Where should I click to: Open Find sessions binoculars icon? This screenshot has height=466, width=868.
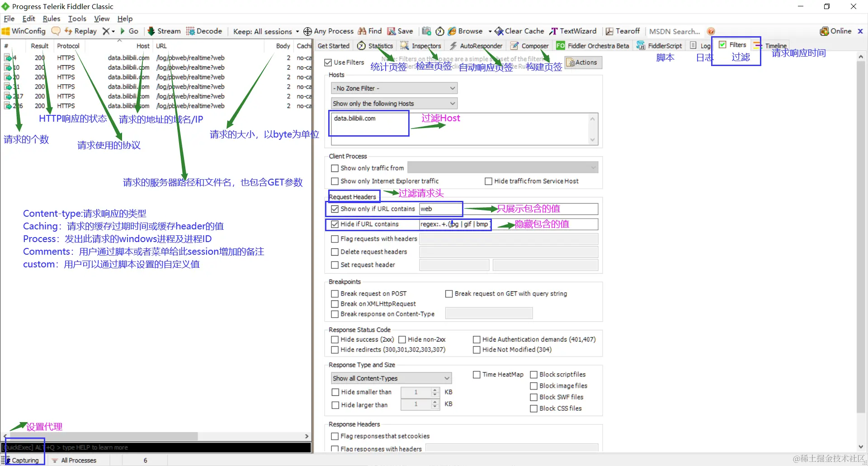[x=362, y=31]
